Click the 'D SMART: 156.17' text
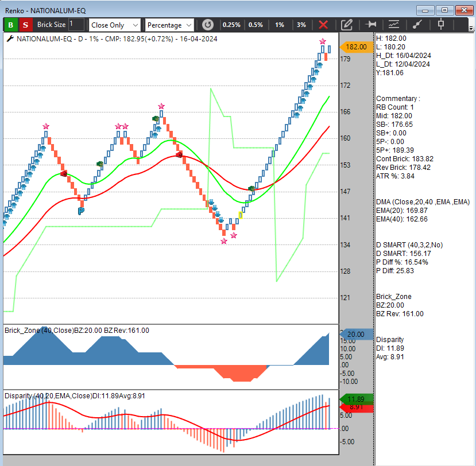This screenshot has height=466, width=476. pos(404,254)
